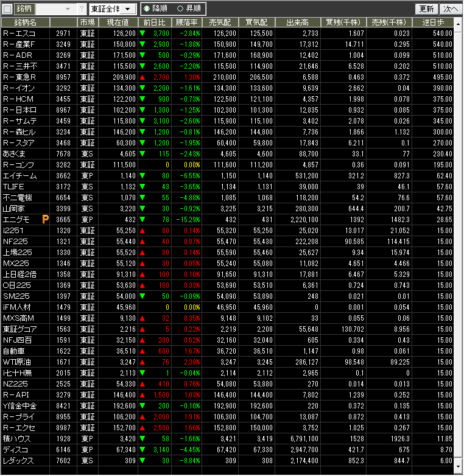Select the 昇順 radio button

point(180,9)
